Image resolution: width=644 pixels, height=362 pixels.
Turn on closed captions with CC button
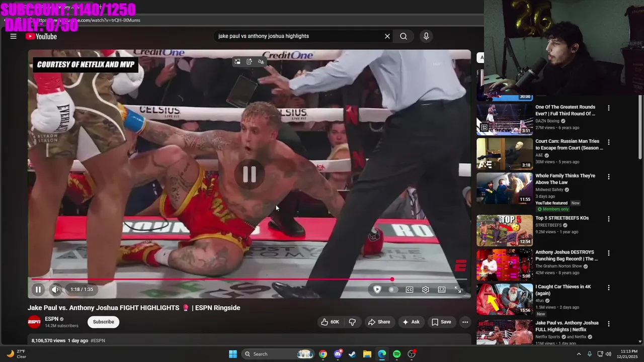(410, 290)
